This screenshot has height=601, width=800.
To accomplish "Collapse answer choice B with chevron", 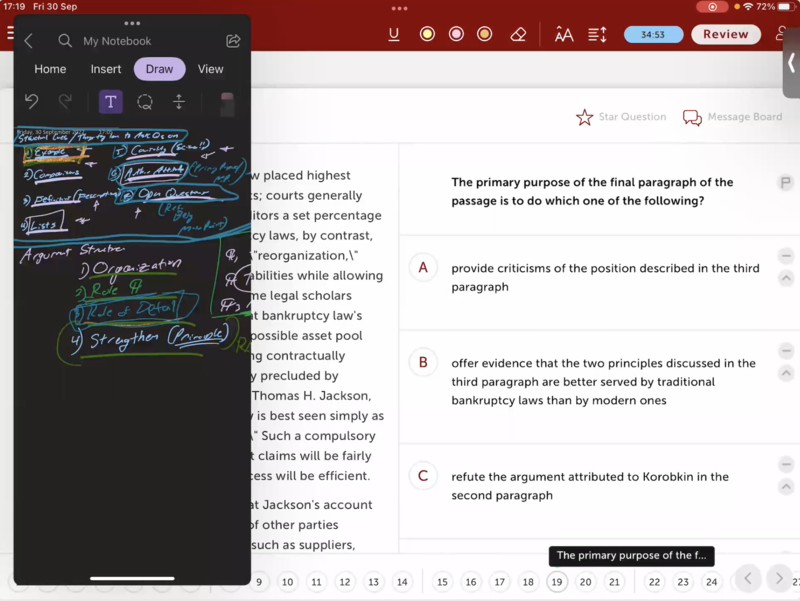I will [x=786, y=373].
